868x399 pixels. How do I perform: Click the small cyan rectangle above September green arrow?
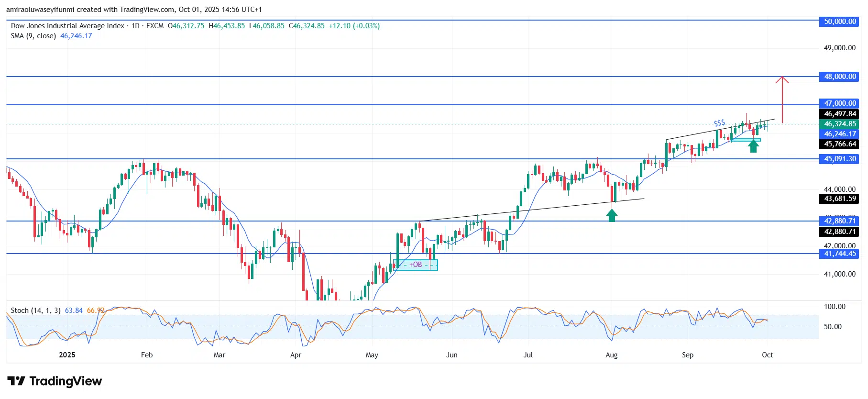pos(745,140)
